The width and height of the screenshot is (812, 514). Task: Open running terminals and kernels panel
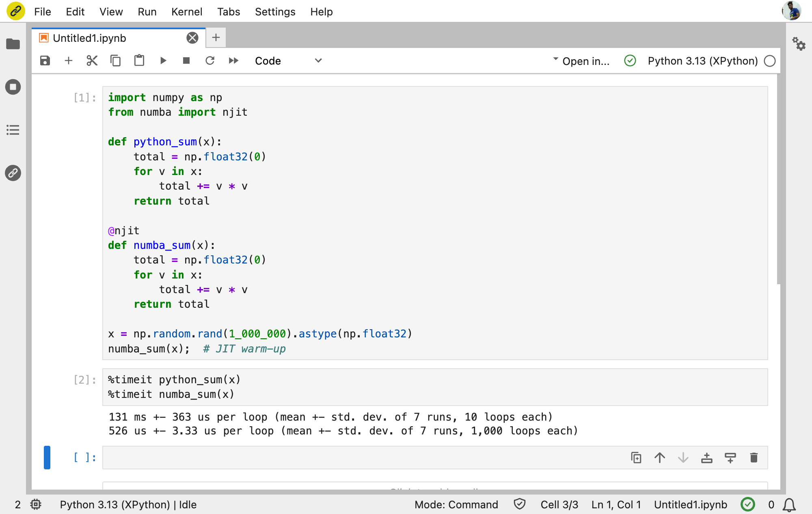pyautogui.click(x=13, y=87)
